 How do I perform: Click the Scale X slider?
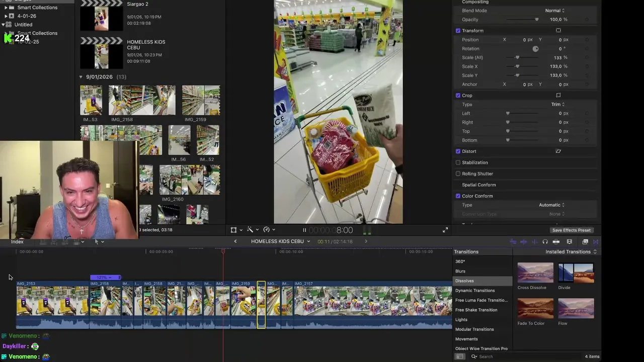pyautogui.click(x=523, y=66)
